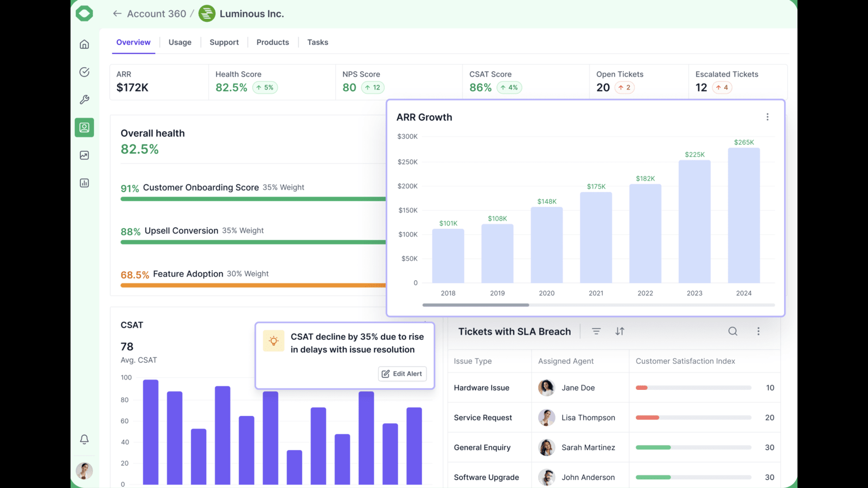The width and height of the screenshot is (868, 488).
Task: Click the notification bell icon
Action: click(84, 439)
